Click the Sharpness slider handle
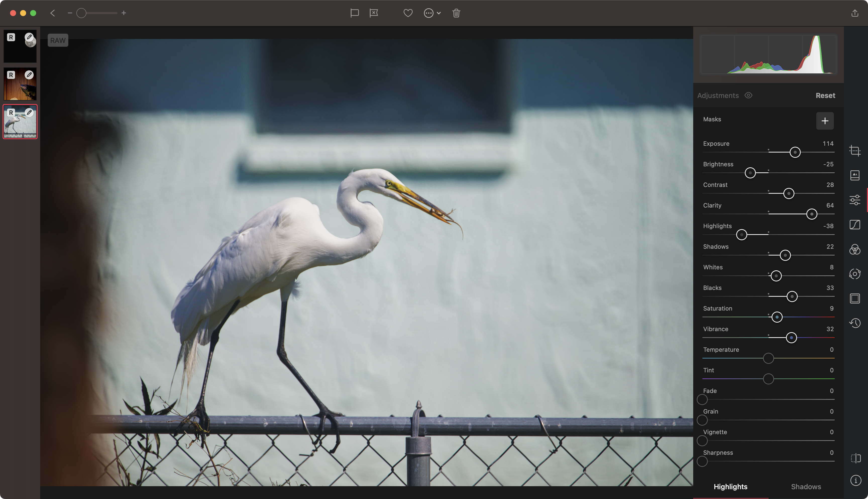This screenshot has height=499, width=868. [x=702, y=461]
